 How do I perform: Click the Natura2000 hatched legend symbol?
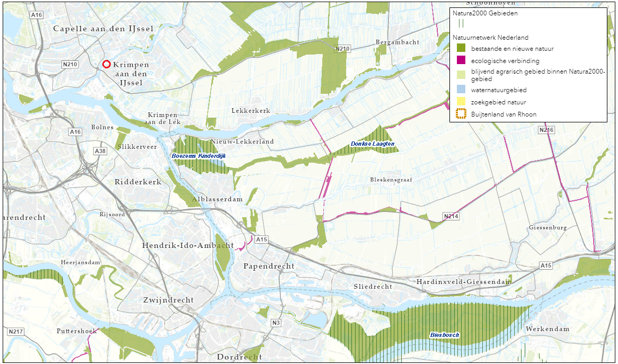[461, 23]
